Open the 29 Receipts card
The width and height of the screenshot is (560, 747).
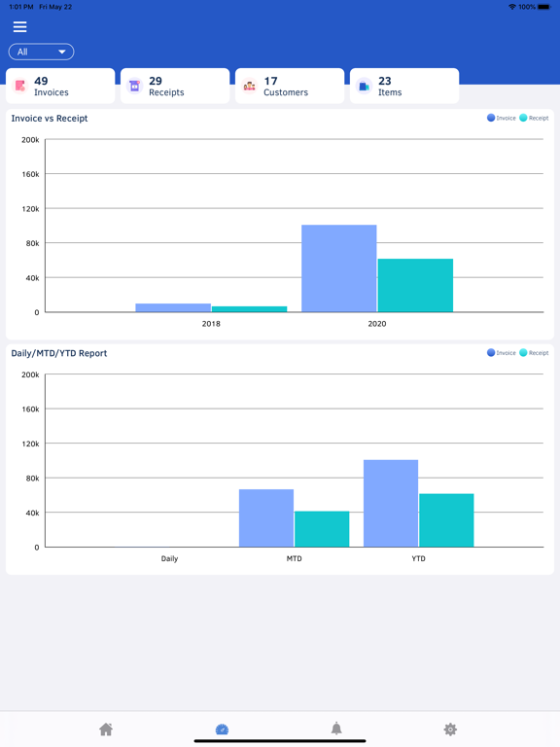point(175,86)
